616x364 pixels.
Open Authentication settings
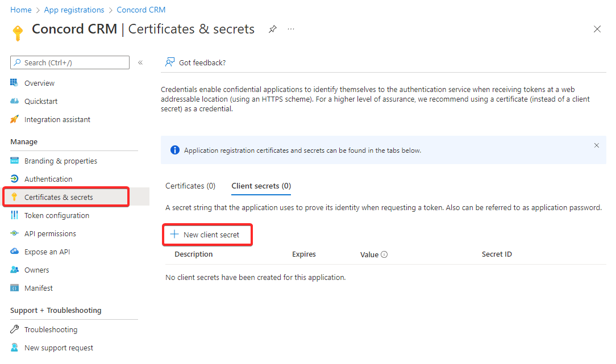49,179
